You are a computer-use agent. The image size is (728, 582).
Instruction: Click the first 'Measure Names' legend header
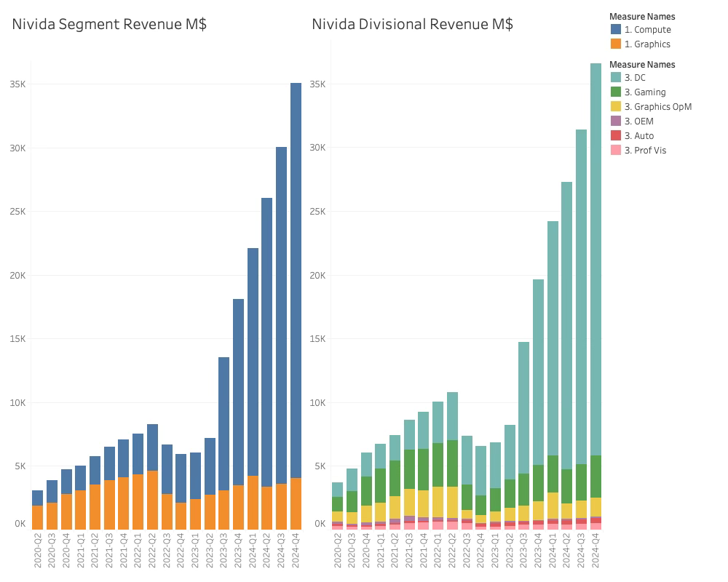(x=642, y=17)
